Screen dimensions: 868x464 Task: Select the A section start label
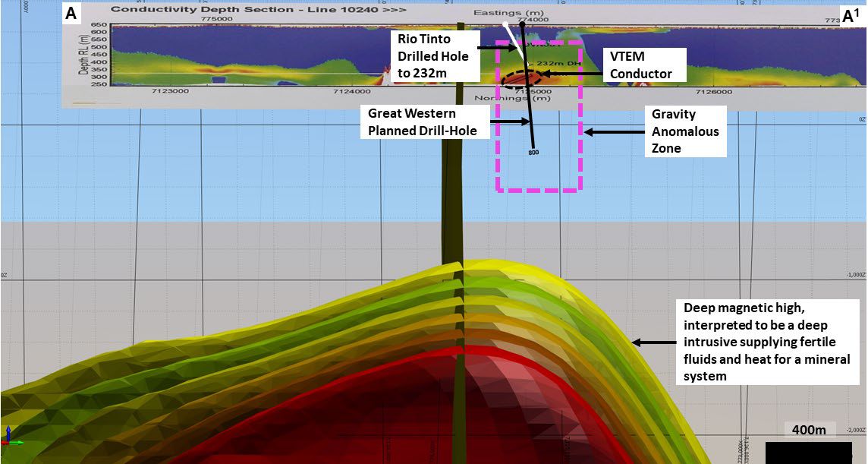point(71,13)
